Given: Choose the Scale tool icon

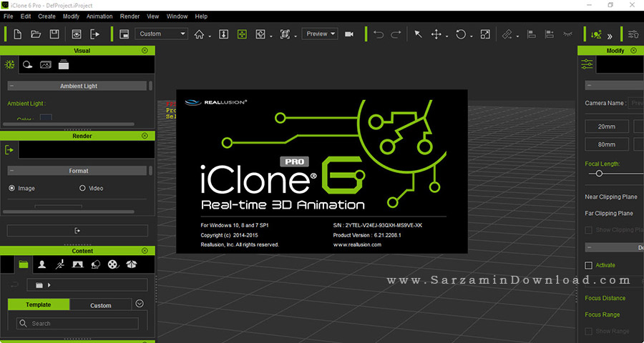Looking at the screenshot, I should pyautogui.click(x=485, y=34).
